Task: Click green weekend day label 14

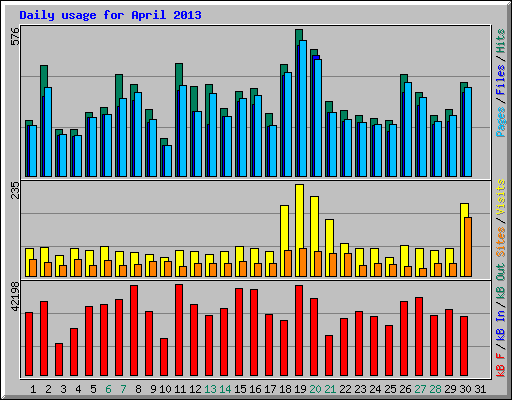Action: coord(225,389)
